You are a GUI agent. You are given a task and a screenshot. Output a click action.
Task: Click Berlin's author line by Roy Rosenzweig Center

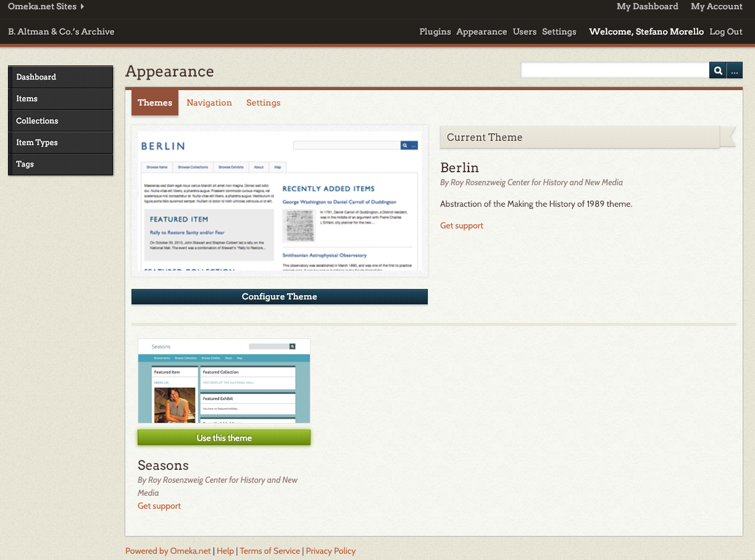(532, 182)
